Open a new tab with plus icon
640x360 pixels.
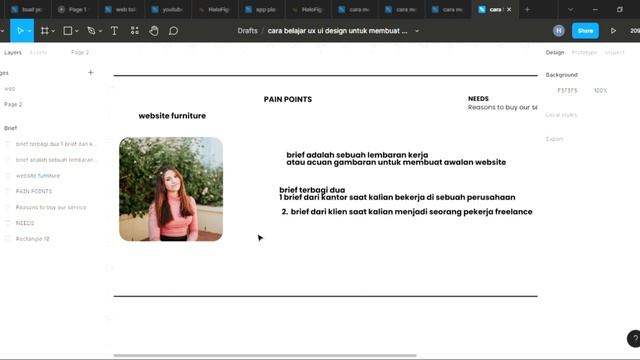click(527, 9)
